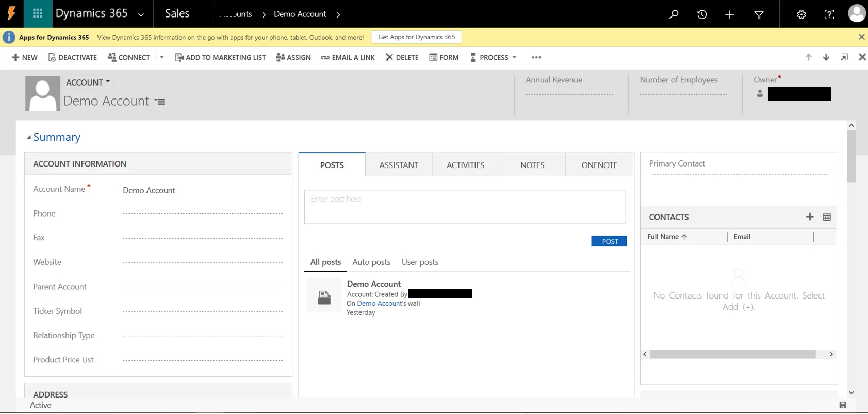Click the form vertical scrollbar down arrow
This screenshot has height=414, width=868.
pos(851,392)
